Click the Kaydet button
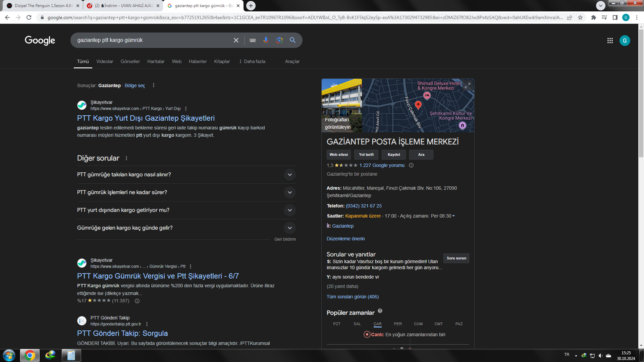The height and width of the screenshot is (362, 644). (394, 155)
